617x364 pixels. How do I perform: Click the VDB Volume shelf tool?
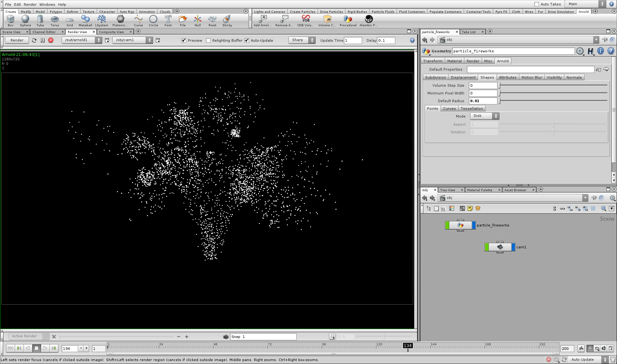[x=306, y=21]
